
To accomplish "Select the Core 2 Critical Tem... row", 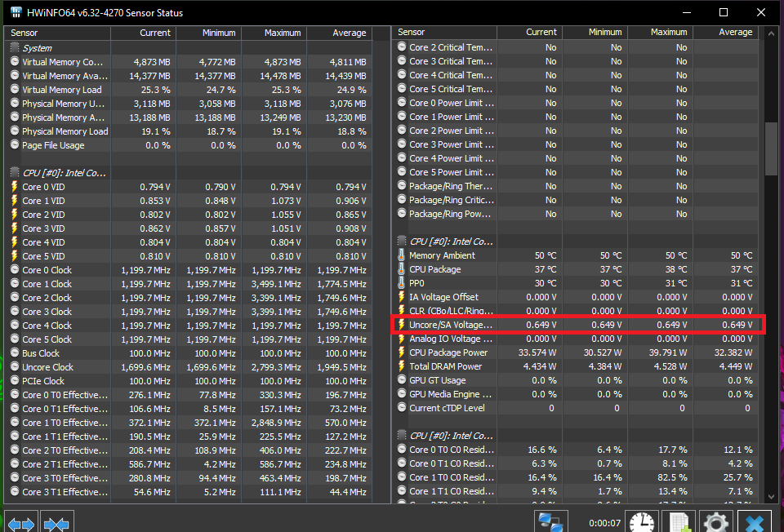I will pos(575,47).
